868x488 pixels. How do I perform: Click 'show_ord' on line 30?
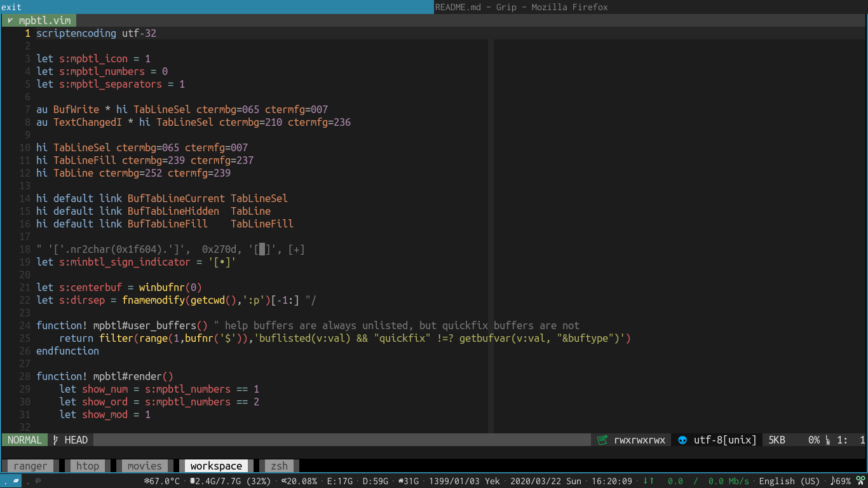105,402
